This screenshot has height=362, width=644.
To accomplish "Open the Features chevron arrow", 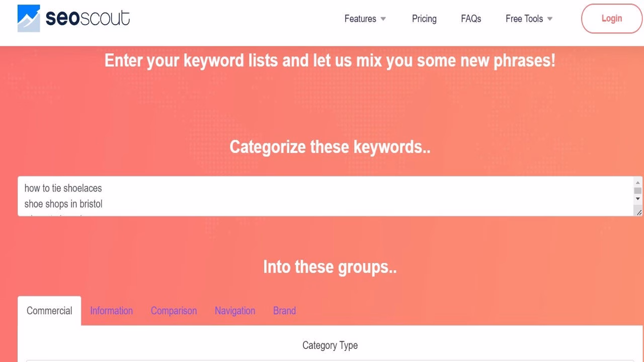I will [383, 19].
